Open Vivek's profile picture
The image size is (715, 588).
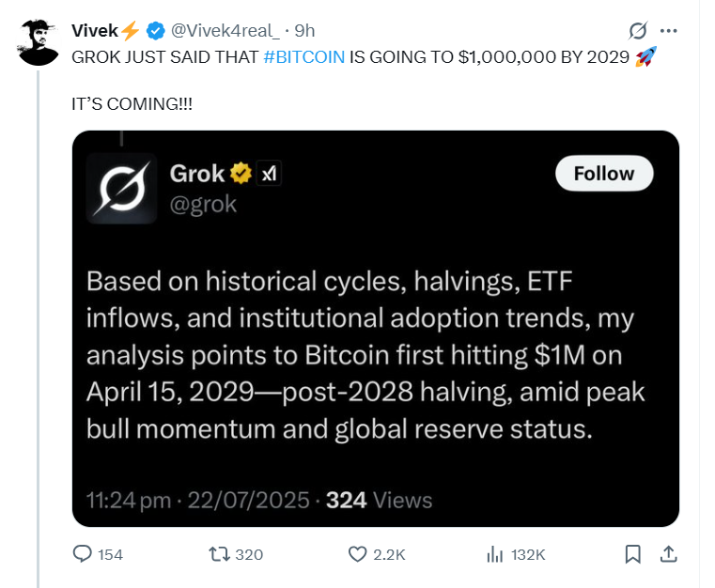click(38, 42)
